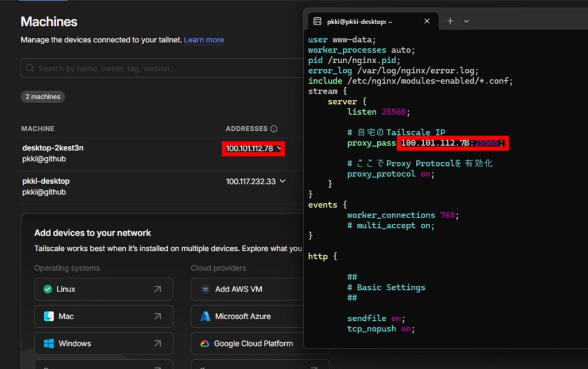Click the Apple icon on the Mac button
The height and width of the screenshot is (369, 588).
pyautogui.click(x=48, y=316)
